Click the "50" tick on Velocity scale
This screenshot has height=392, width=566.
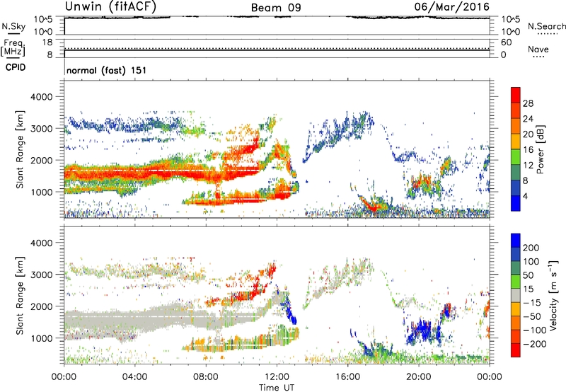(528, 275)
